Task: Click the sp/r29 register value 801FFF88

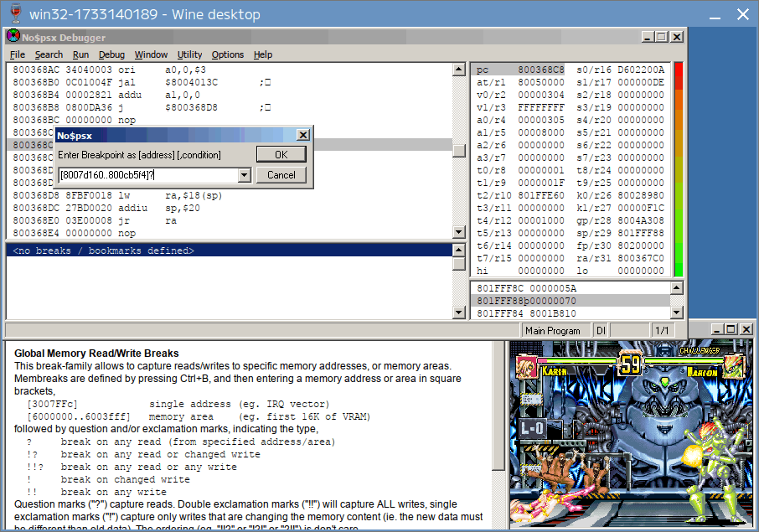Action: click(641, 233)
